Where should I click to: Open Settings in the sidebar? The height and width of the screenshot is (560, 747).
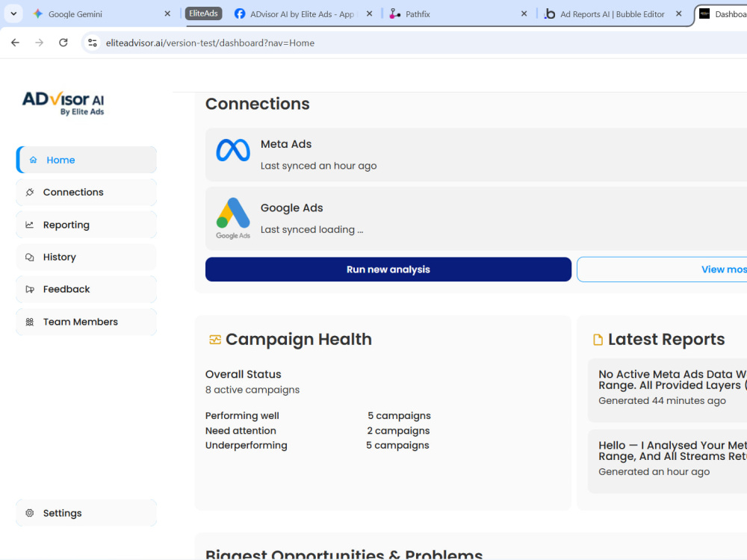pos(87,513)
